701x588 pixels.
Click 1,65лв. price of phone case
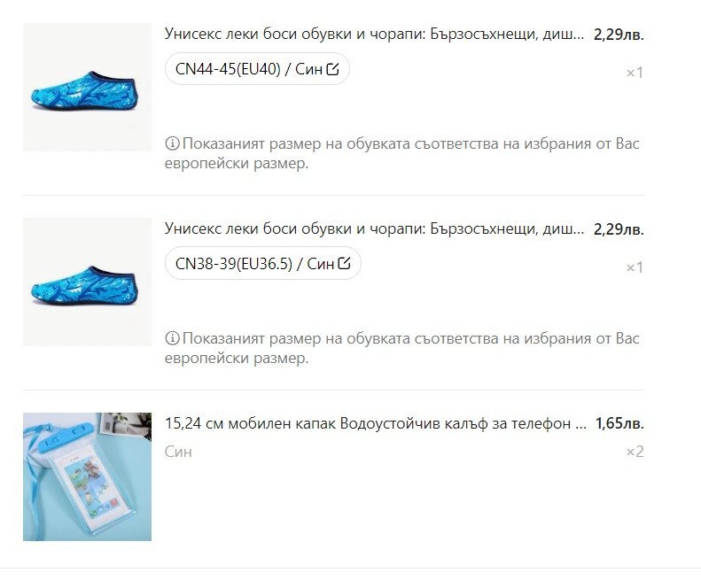click(x=619, y=423)
